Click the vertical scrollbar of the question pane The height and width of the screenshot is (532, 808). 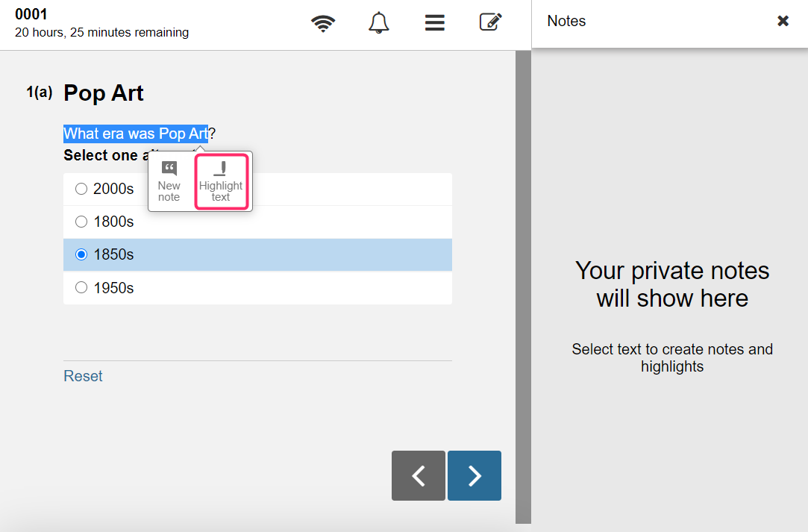tap(523, 287)
